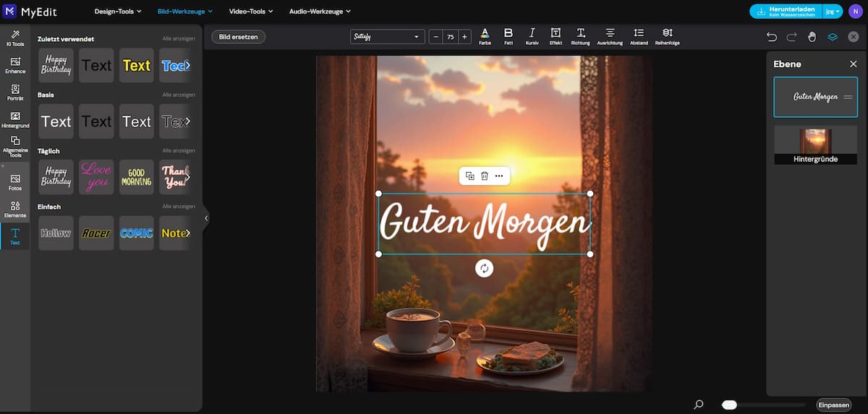Delete the selected text with trash icon

[x=485, y=176]
